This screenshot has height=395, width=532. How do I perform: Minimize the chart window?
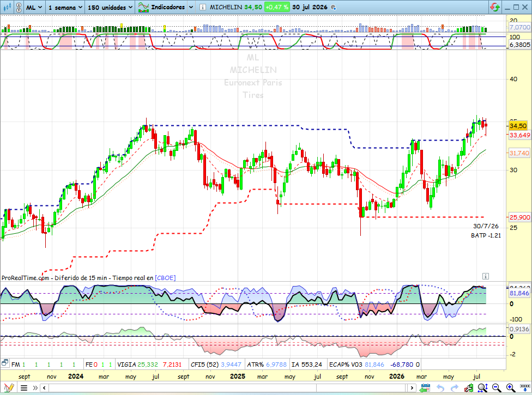(x=507, y=8)
